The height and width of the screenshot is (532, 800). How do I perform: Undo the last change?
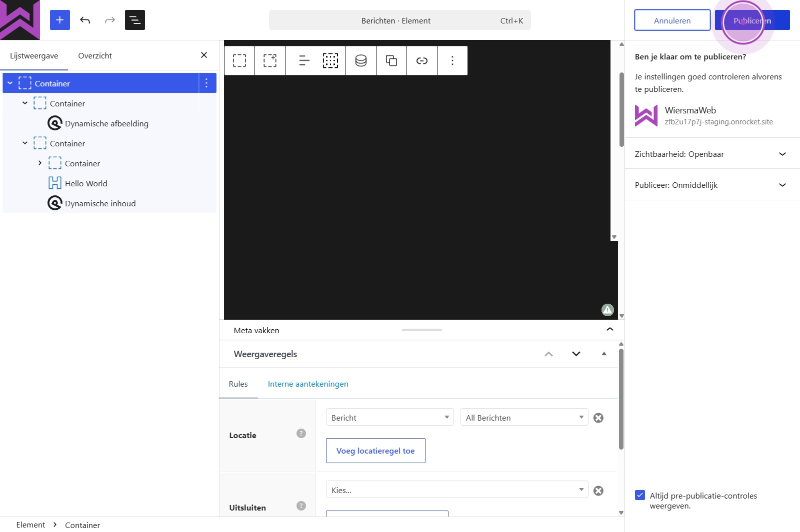85,20
